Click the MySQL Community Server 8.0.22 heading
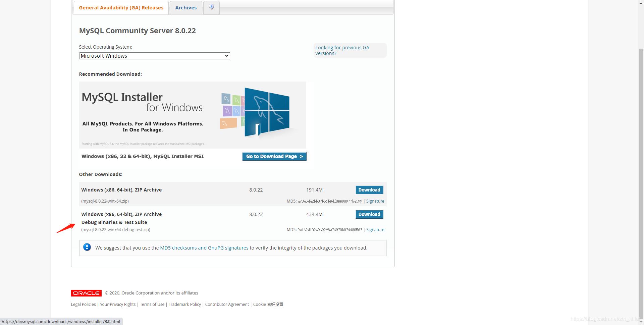The image size is (644, 325). [x=138, y=31]
